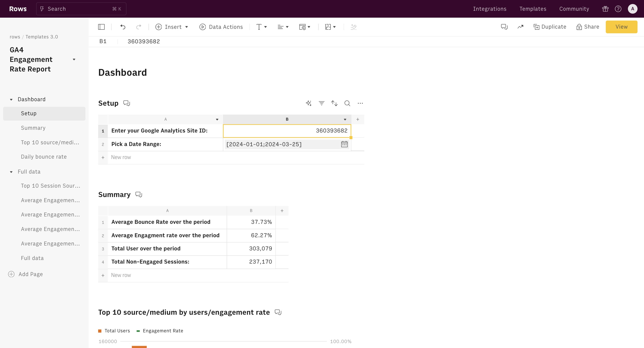Open search magnifier in Setup table
644x348 pixels.
pos(347,103)
